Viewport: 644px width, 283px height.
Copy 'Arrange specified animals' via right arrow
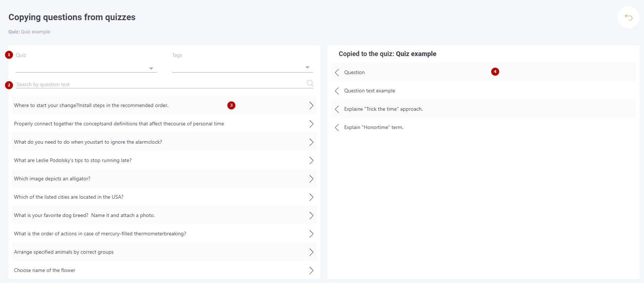click(x=311, y=252)
